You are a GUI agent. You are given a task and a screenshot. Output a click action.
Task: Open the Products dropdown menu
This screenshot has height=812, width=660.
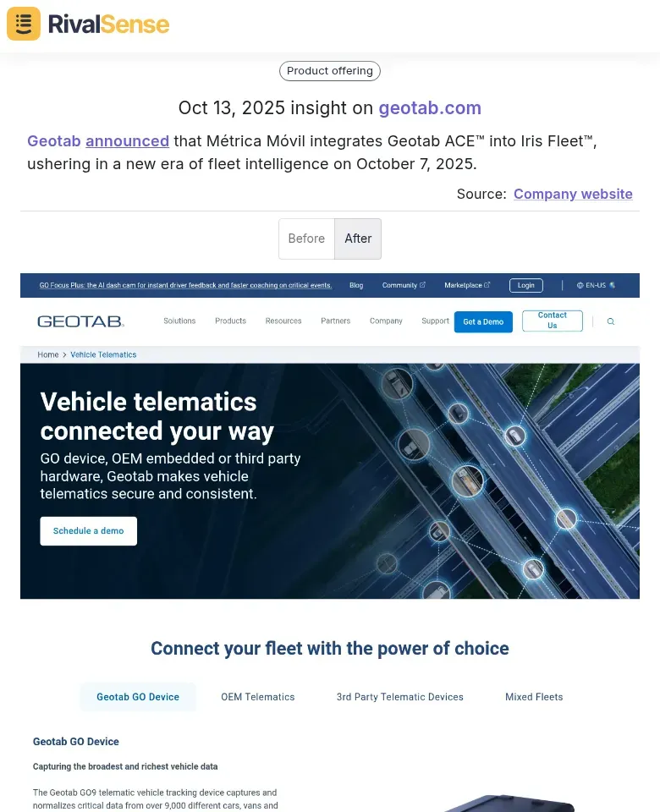click(230, 321)
